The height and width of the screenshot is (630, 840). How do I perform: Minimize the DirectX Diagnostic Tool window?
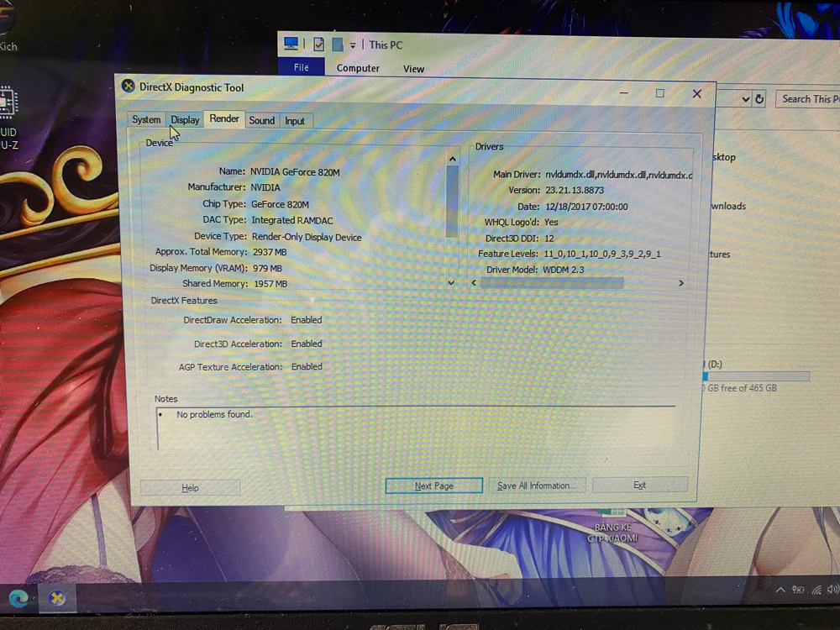click(623, 92)
